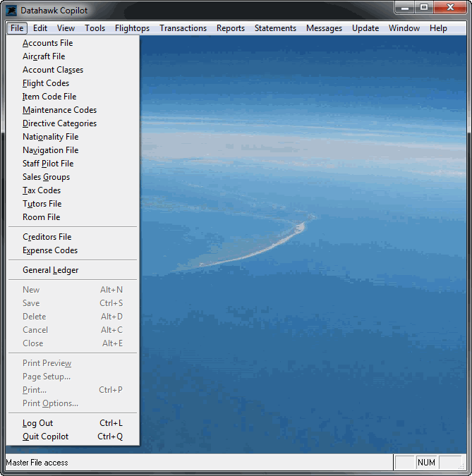This screenshot has height=476, width=472.
Task: Click the greyed Close menu item
Action: click(73, 343)
